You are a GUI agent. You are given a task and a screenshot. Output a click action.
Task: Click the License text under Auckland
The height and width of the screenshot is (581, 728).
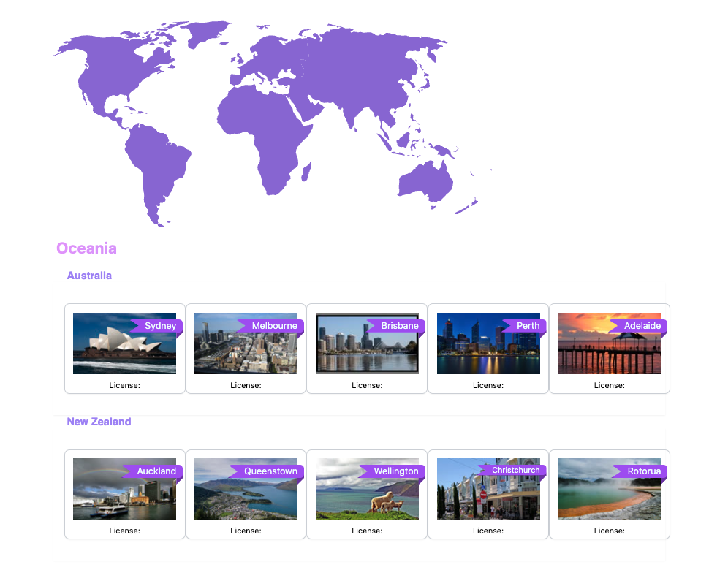pyautogui.click(x=124, y=531)
